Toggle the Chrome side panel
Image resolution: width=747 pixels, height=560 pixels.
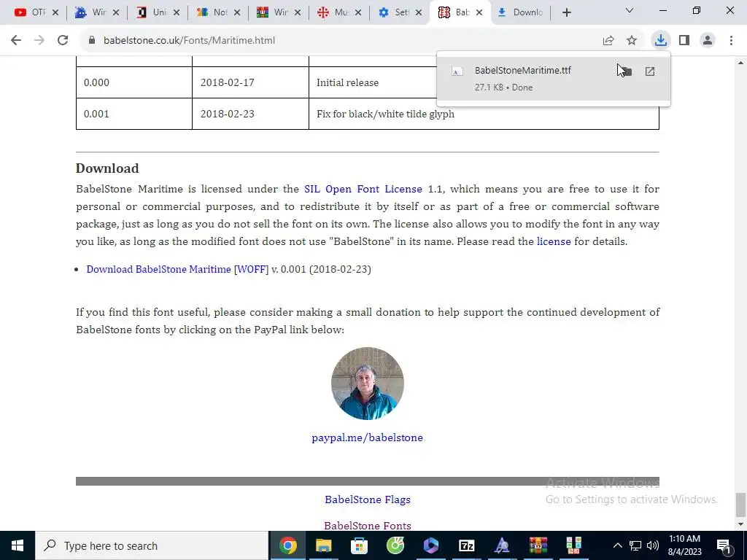684,41
